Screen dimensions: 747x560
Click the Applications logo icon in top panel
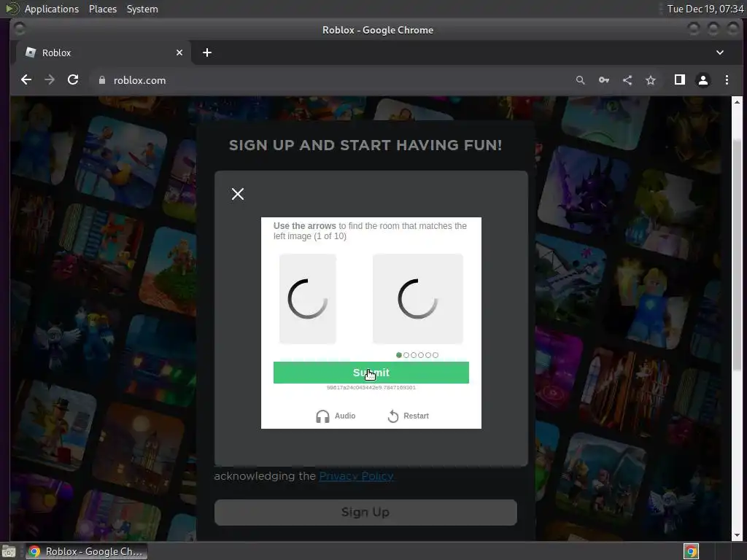coord(12,9)
